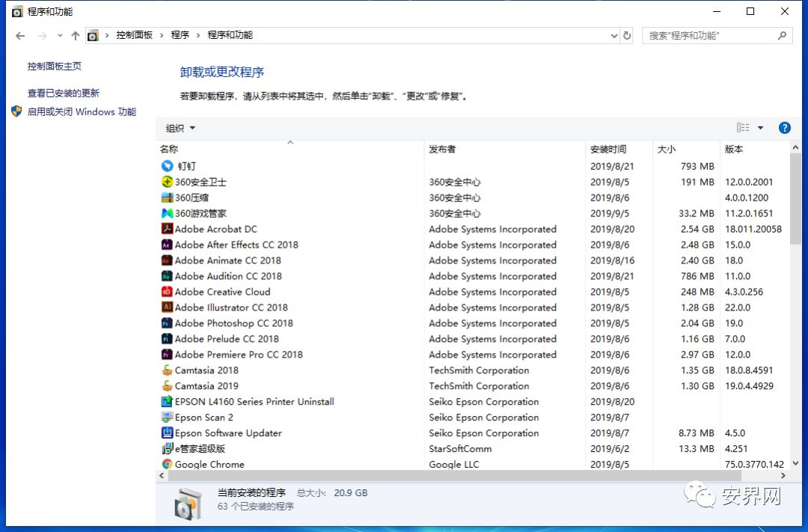
Task: Click the Adobe Animate CC 2018 icon
Action: click(167, 260)
